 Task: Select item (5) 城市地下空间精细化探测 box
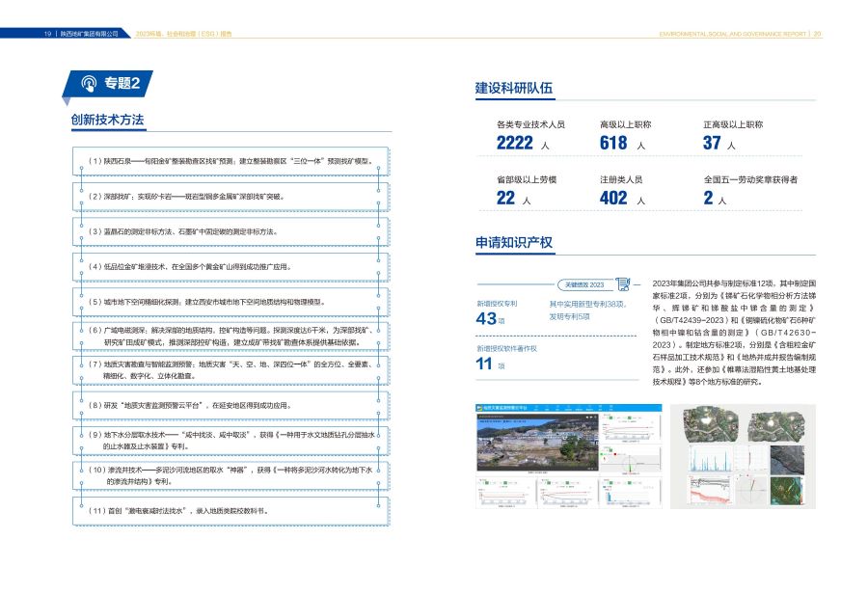pyautogui.click(x=231, y=302)
